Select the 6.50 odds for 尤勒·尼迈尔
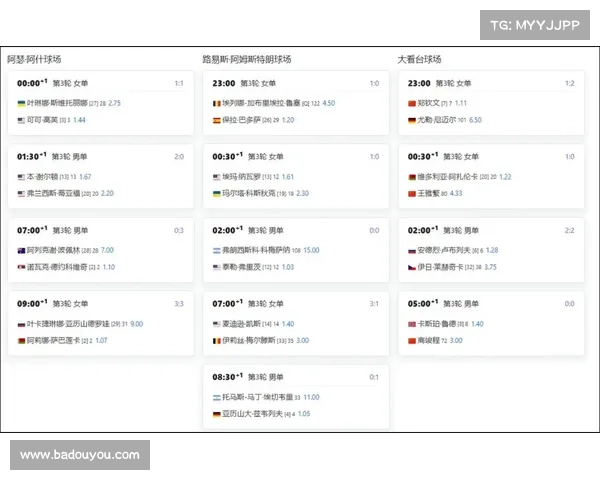Viewport: 600px width, 480px height. tap(474, 120)
